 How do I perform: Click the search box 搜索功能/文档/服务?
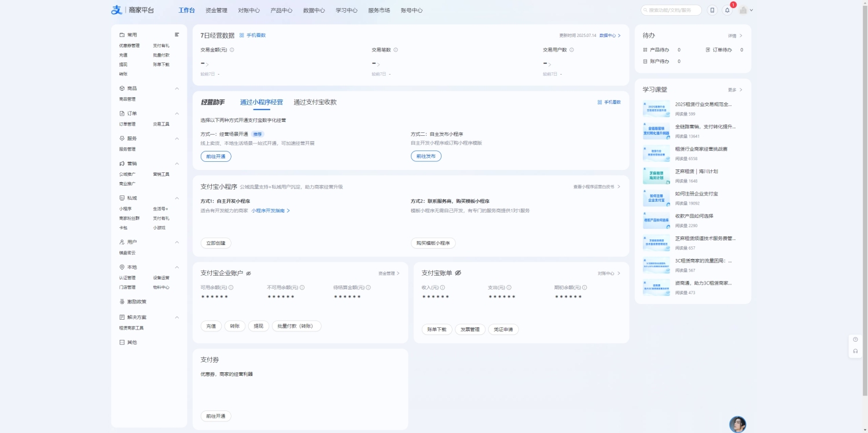point(671,10)
